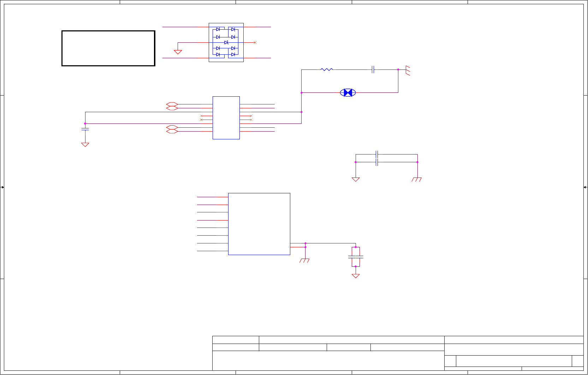Select the small tall IC between the port symbols
Image resolution: width=588 pixels, height=375 pixels.
[x=226, y=118]
